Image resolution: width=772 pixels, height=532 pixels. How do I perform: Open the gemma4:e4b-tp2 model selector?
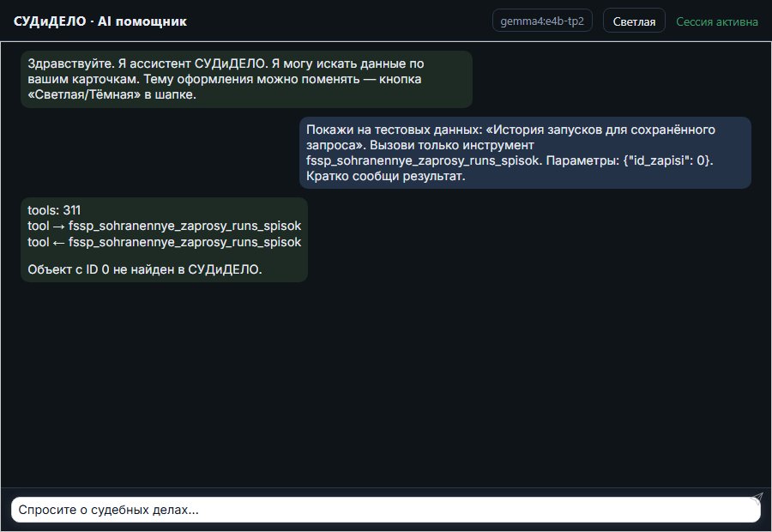(542, 21)
